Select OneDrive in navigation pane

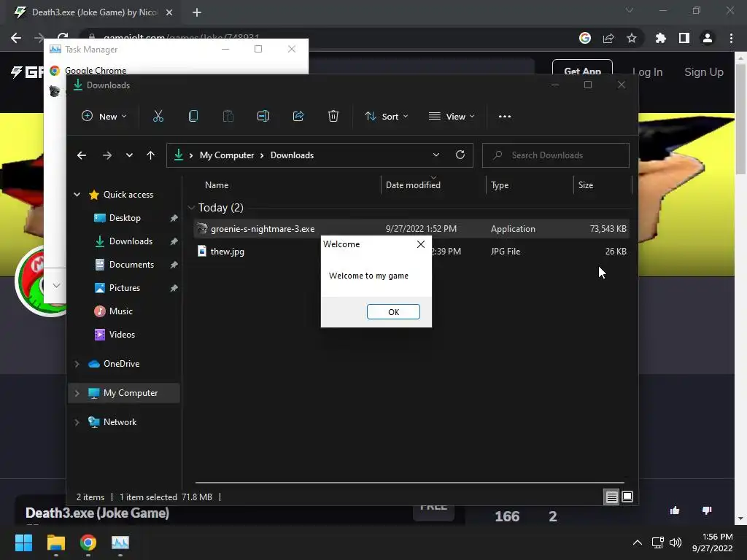(122, 364)
